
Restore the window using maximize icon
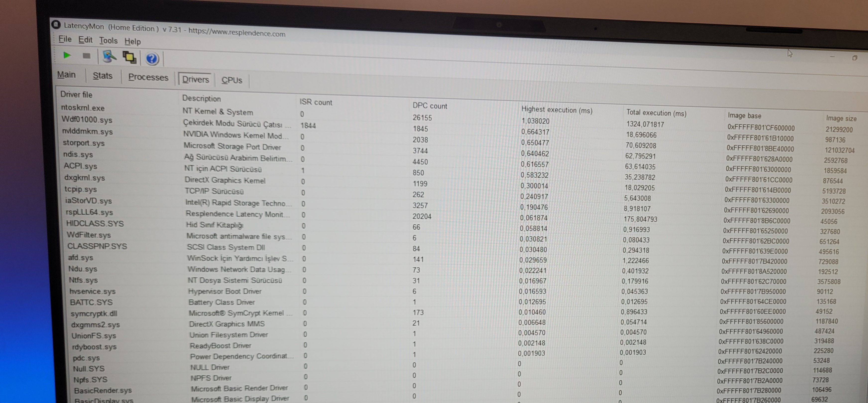coord(855,58)
